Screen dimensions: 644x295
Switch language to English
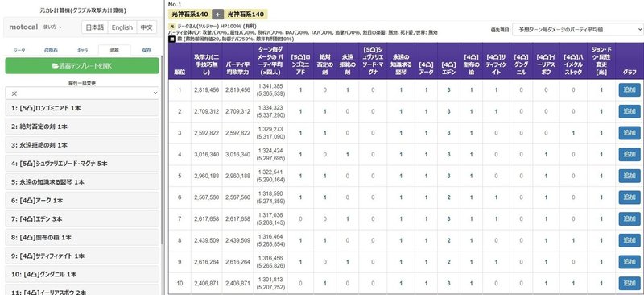pos(122,27)
